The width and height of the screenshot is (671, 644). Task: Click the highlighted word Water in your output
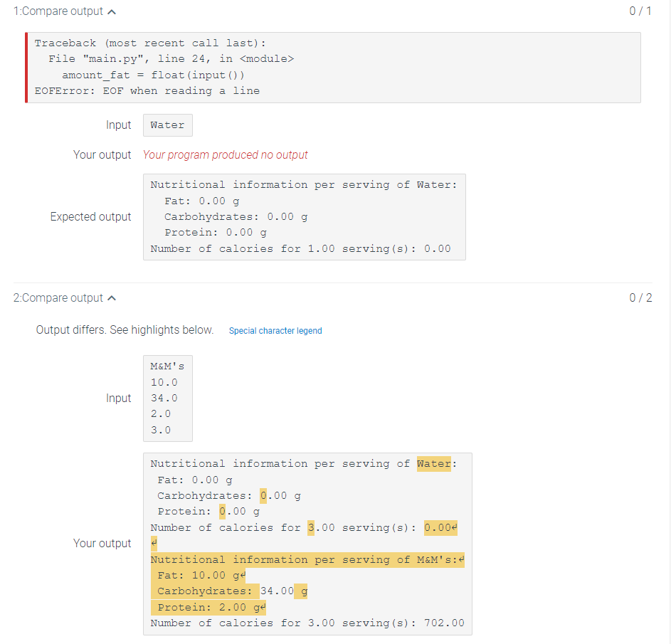click(x=433, y=463)
